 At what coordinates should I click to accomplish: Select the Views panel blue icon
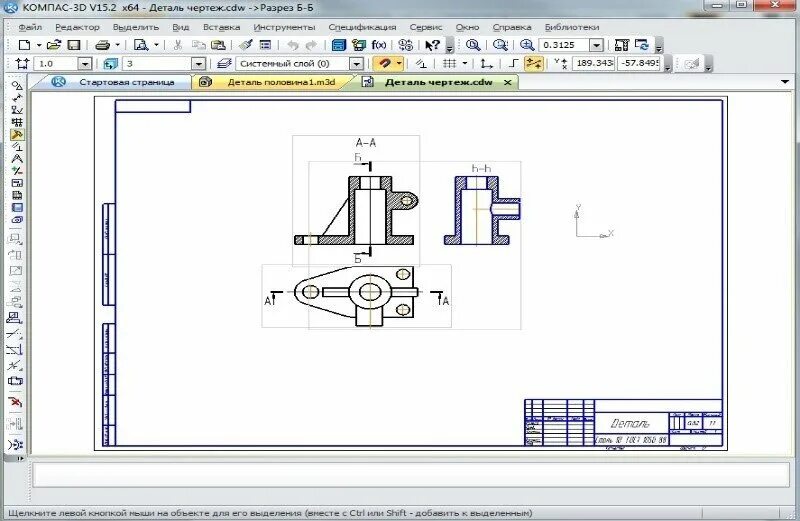[x=16, y=208]
